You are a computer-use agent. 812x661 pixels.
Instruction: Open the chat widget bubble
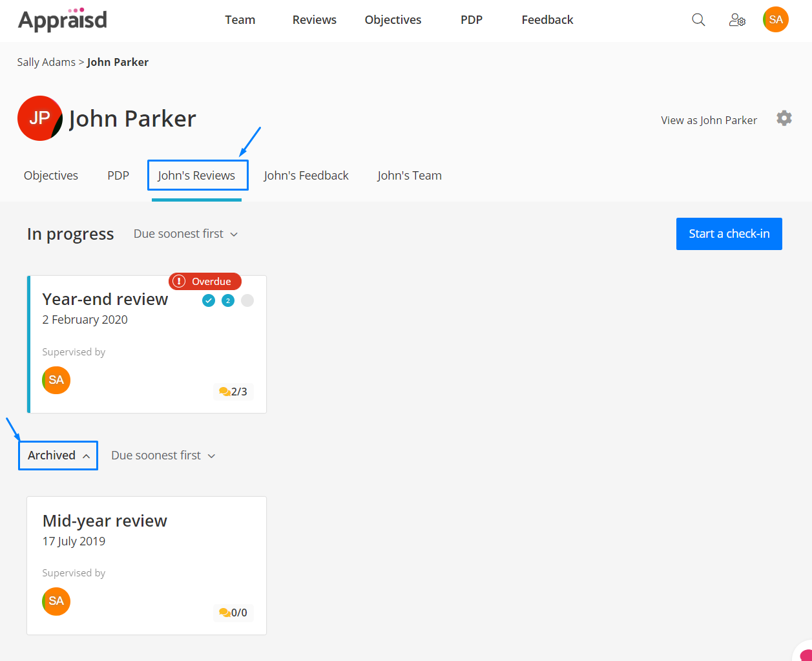pos(804,653)
